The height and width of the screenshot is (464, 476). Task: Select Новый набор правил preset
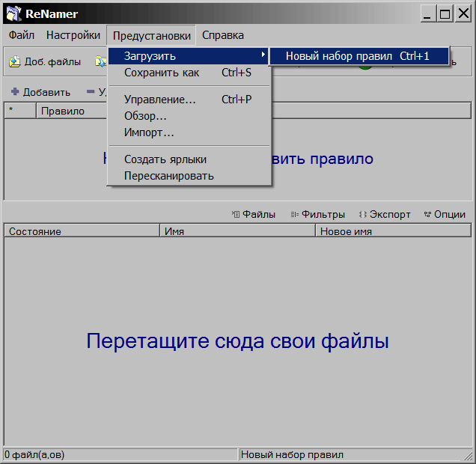pos(358,56)
